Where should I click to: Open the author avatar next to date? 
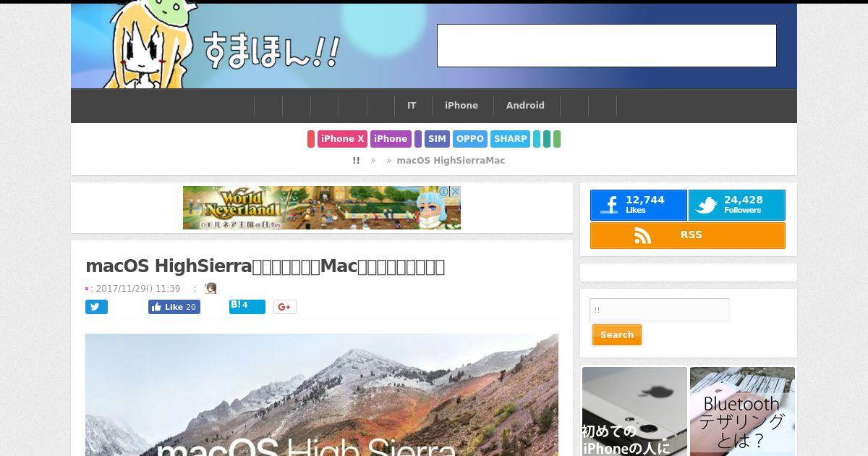[x=210, y=288]
